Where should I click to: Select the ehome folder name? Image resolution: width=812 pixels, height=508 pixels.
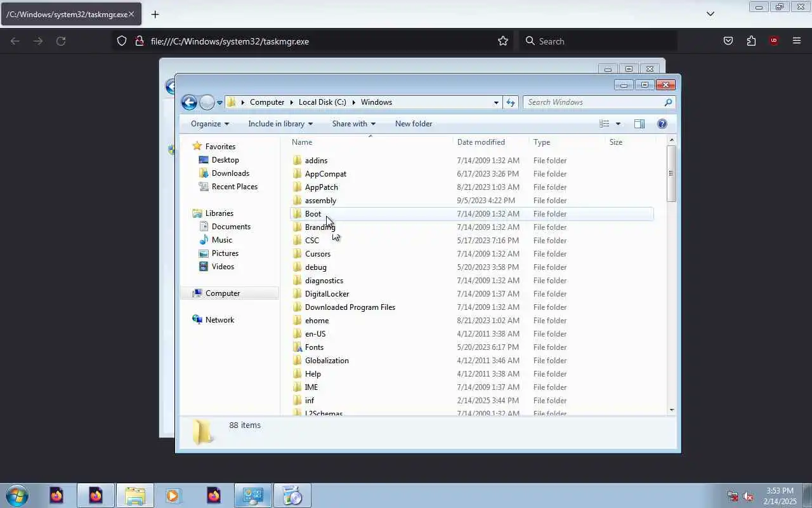(x=317, y=321)
